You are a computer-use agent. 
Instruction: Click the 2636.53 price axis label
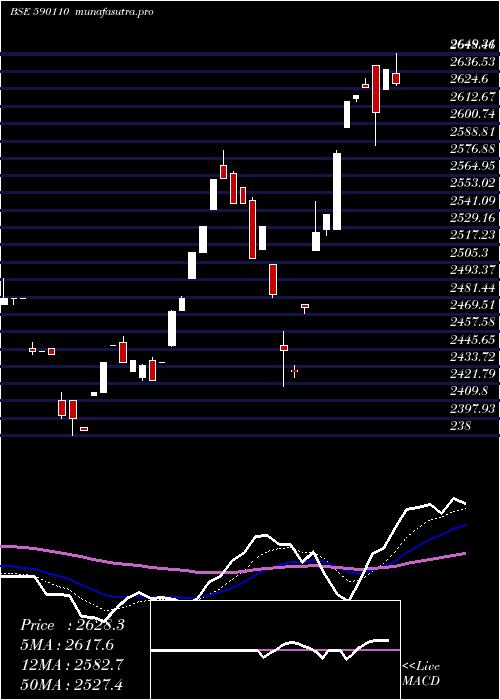pyautogui.click(x=472, y=62)
